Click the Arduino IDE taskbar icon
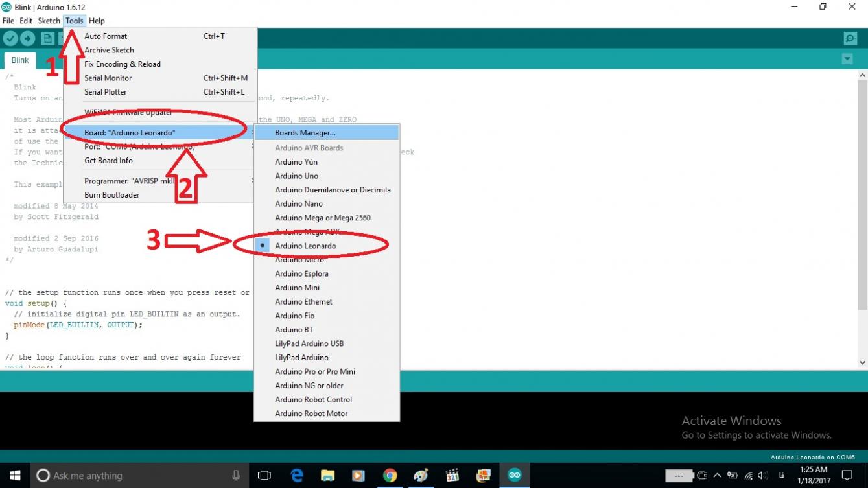The image size is (868, 488). point(514,476)
